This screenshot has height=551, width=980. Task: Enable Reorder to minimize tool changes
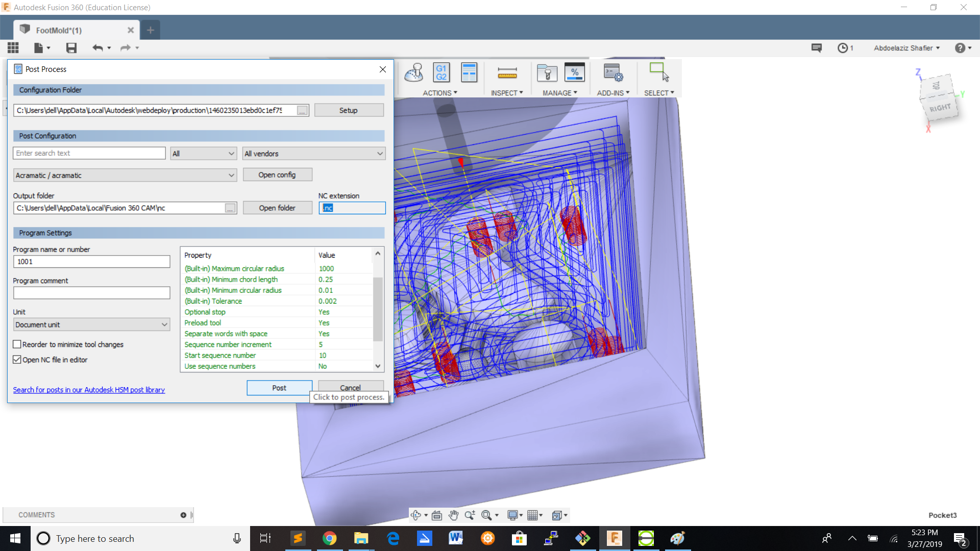pyautogui.click(x=17, y=344)
